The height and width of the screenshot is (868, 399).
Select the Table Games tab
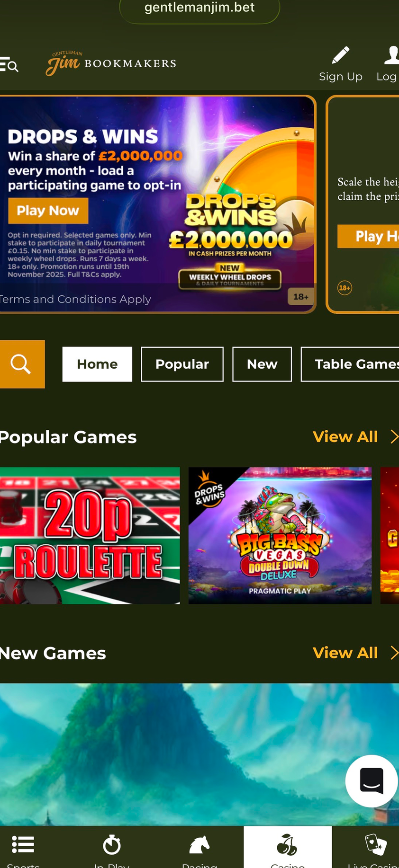click(x=350, y=364)
